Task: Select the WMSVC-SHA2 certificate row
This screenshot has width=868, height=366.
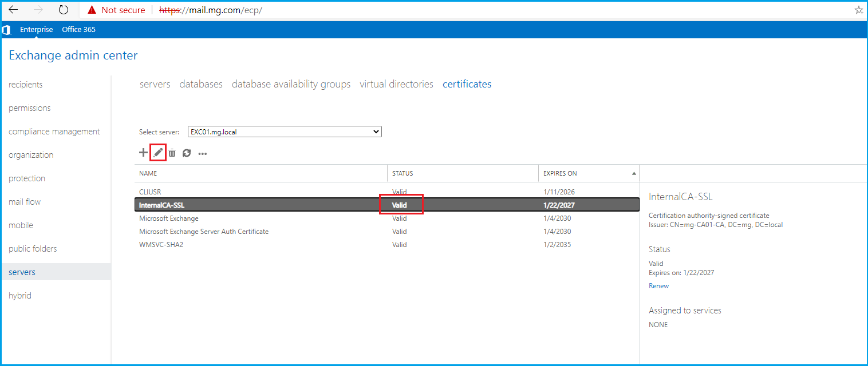Action: pos(161,245)
